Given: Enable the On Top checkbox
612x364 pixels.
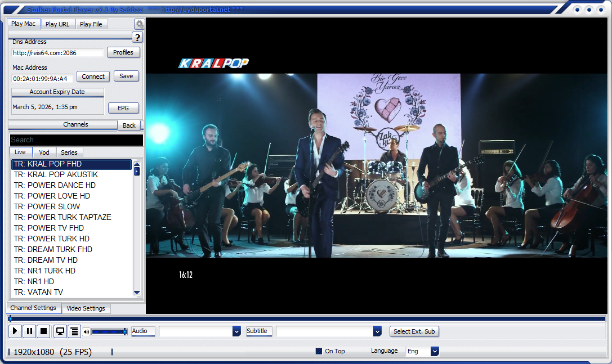Looking at the screenshot, I should coord(319,351).
